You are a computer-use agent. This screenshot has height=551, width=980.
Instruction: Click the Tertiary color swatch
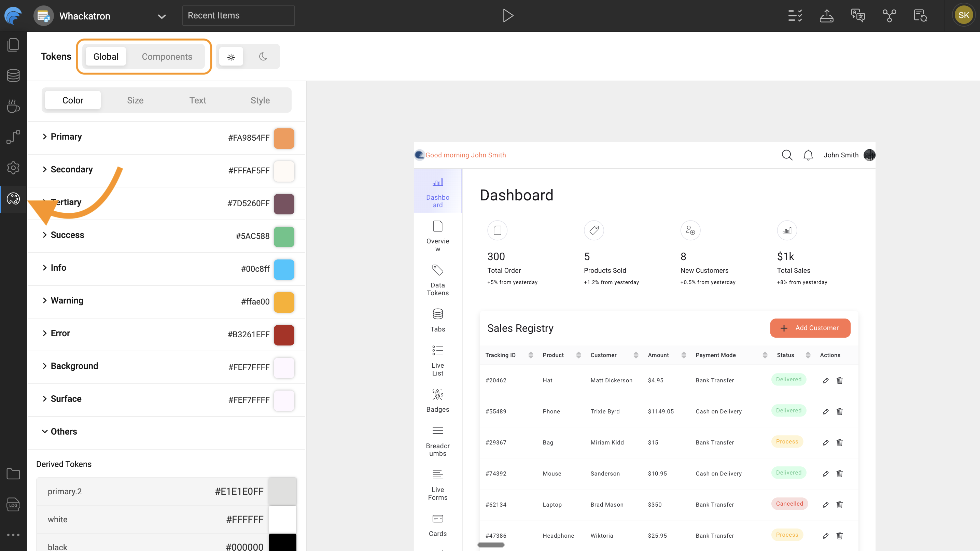pyautogui.click(x=284, y=204)
